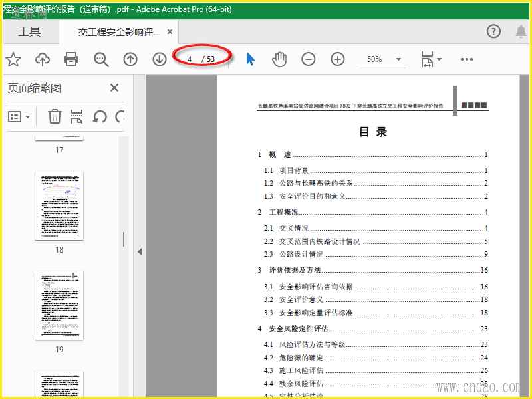
Task: Open contents entry 1.1 项目背景
Action: point(376,170)
